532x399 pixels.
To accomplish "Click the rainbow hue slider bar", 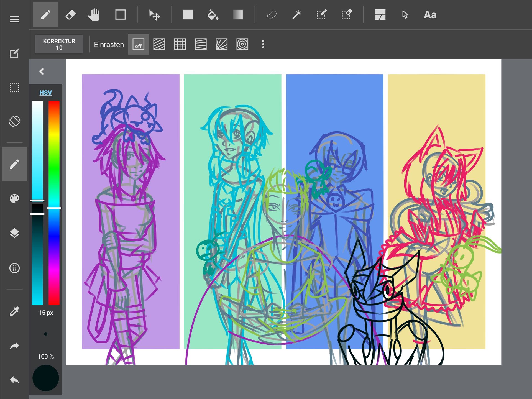I will (x=54, y=203).
